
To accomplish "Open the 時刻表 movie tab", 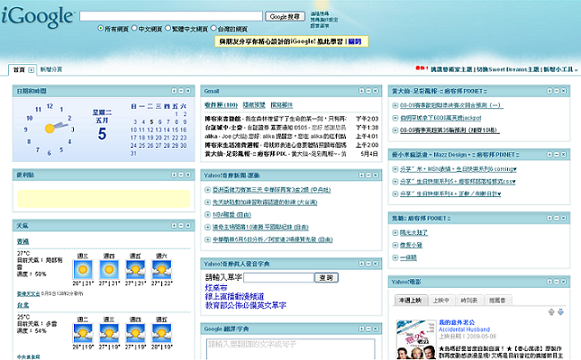I will click(469, 300).
